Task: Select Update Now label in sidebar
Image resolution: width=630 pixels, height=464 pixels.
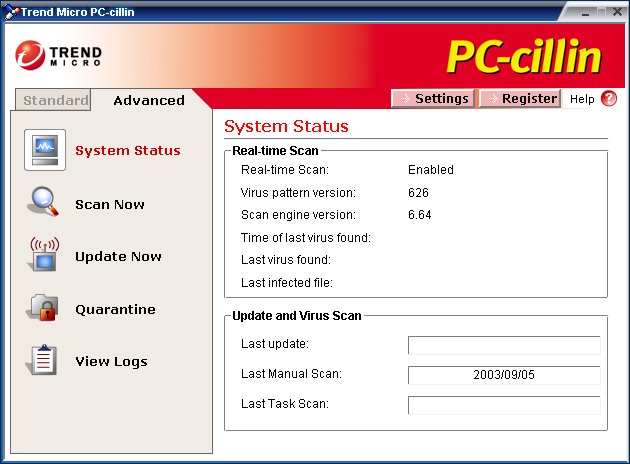Action: [x=118, y=256]
